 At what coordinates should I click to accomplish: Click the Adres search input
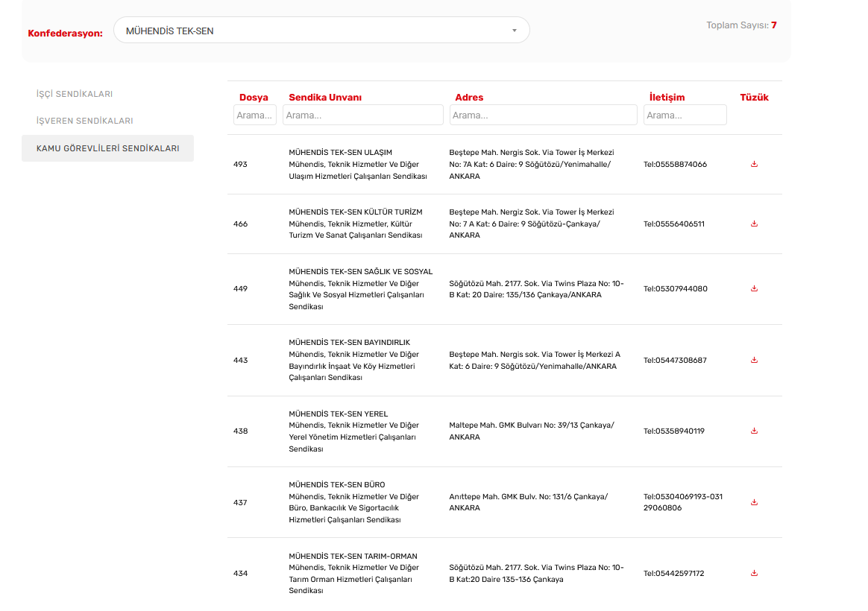pos(543,115)
